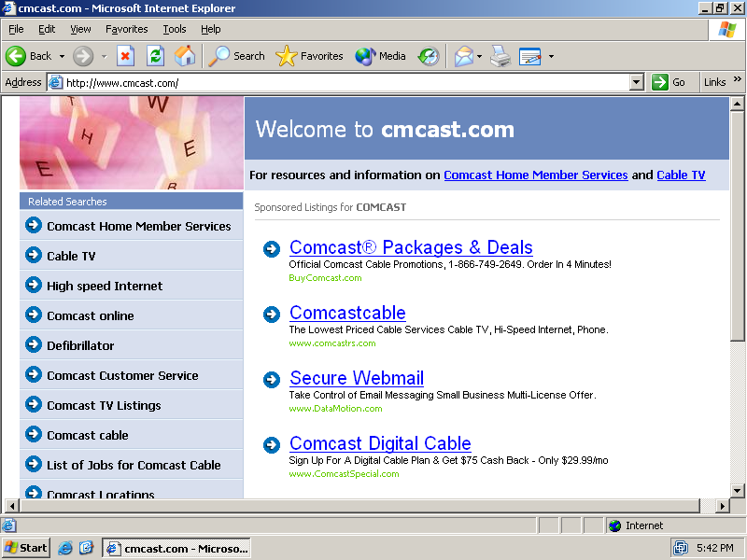Click arrow icon beside Comcast Digital Cable
Viewport: 747px width, 560px height.
(272, 444)
